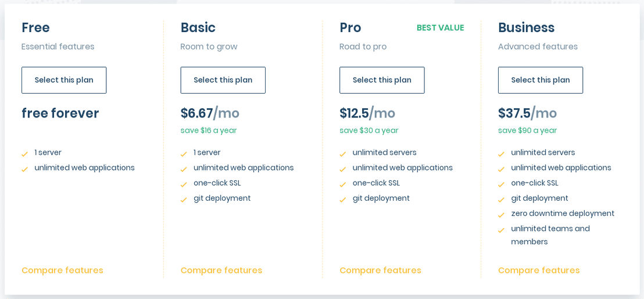
Task: Click checkmark beside Business unlimited web applications
Action: point(501,169)
